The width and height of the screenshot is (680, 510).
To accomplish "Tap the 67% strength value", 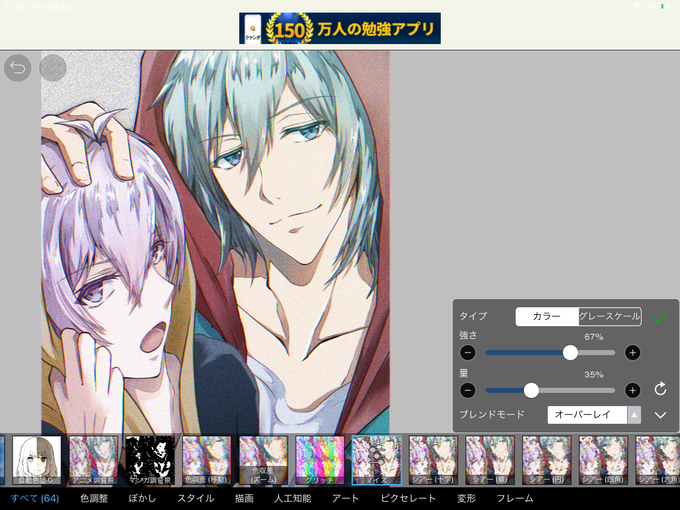I will click(x=594, y=337).
